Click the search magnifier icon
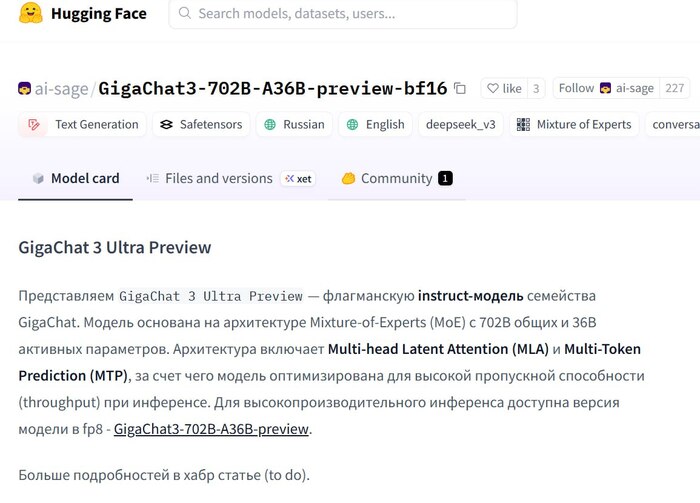The width and height of the screenshot is (700, 503). tap(184, 14)
